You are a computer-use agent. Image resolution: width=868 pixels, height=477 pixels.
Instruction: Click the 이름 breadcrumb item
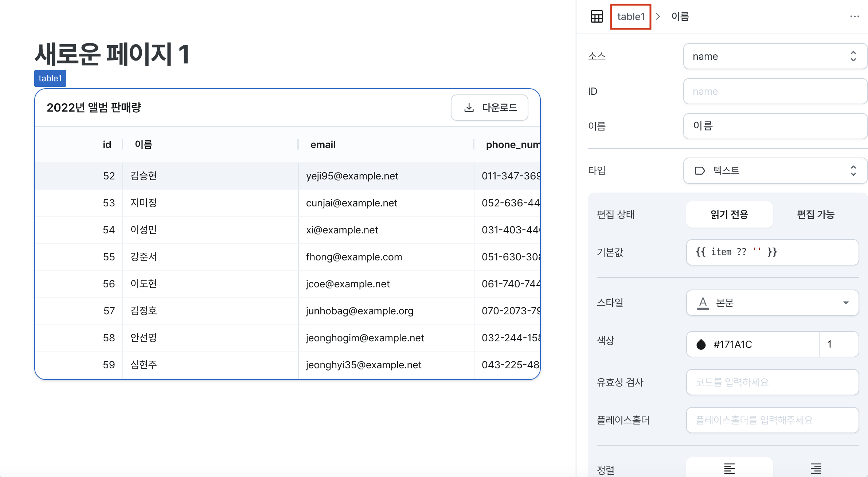point(680,16)
